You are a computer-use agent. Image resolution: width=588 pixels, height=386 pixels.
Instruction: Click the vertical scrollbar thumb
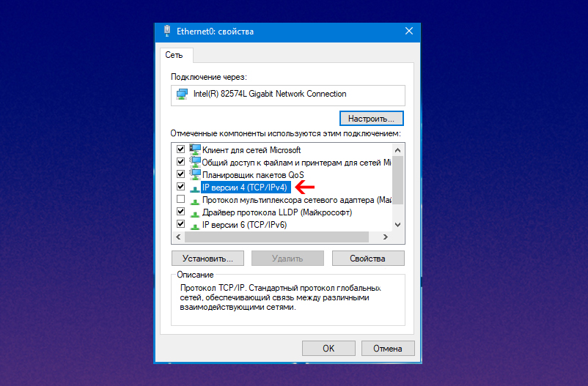398,180
